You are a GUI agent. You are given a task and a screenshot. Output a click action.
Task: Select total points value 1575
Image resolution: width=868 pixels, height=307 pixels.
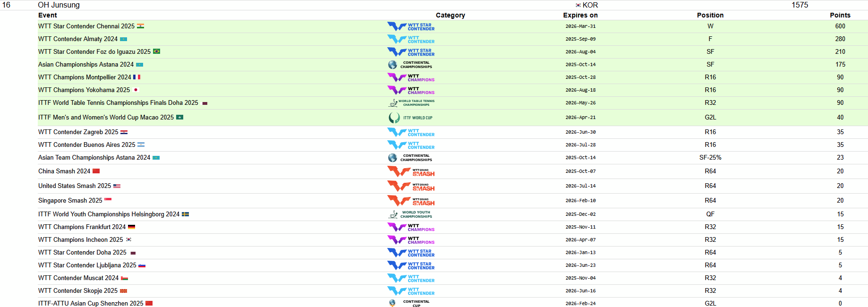pos(800,5)
